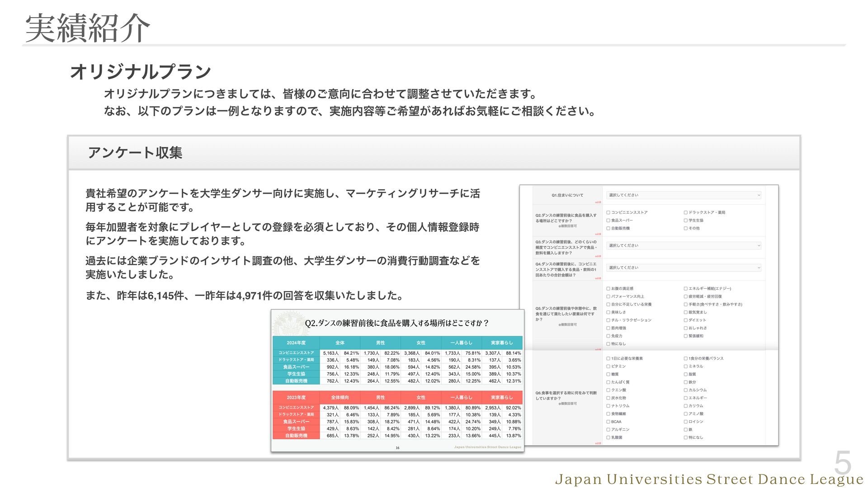This screenshot has width=868, height=488.
Task: Open the Q4 合計金額 dropdown
Action: pos(684,268)
